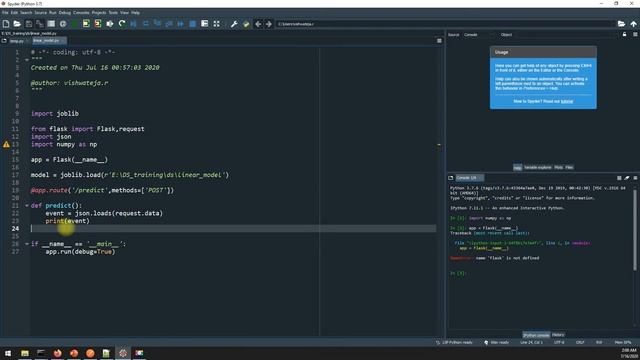Open File Explorer from the taskbar
Screen dimensions: 640x360
point(25,353)
